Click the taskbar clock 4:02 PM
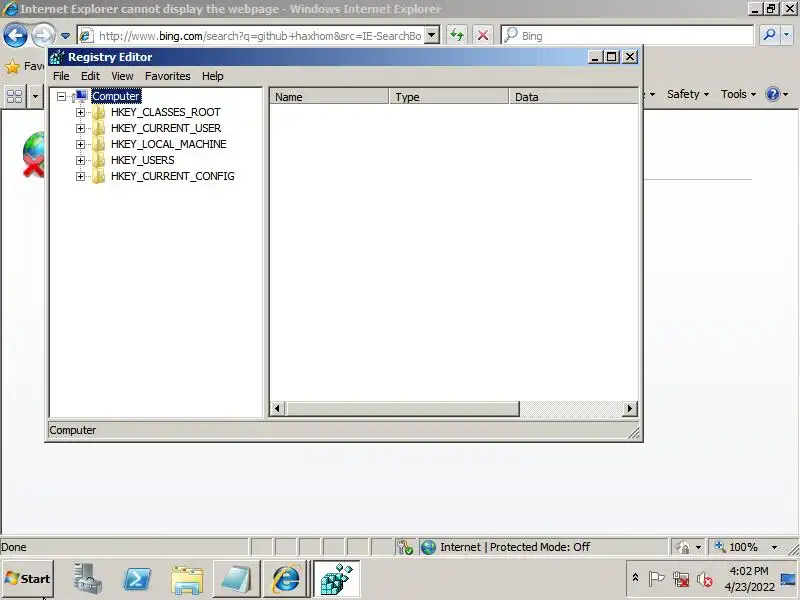The height and width of the screenshot is (600, 800). [x=749, y=571]
